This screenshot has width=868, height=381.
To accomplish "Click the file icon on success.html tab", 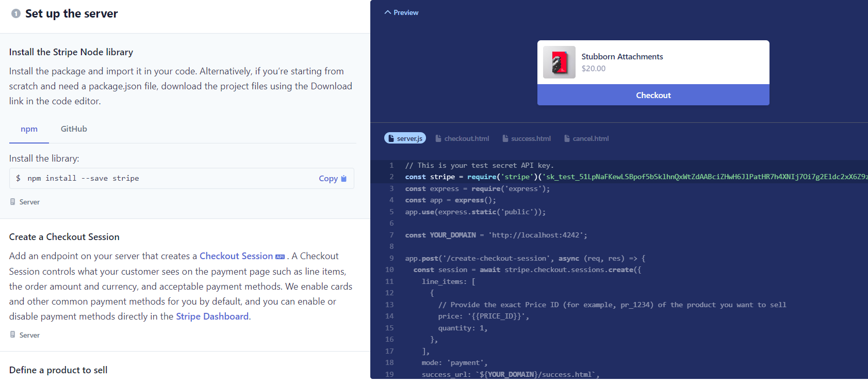I will point(505,138).
